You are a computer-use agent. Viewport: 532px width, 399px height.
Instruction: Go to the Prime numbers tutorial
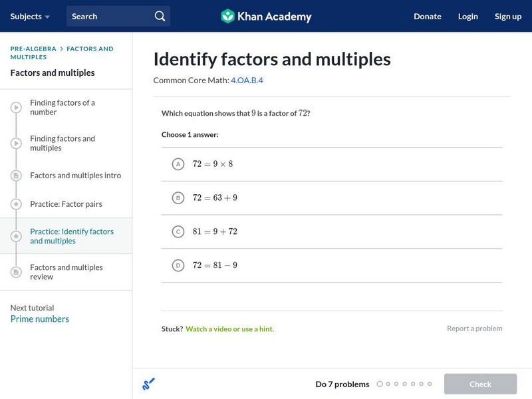click(40, 319)
